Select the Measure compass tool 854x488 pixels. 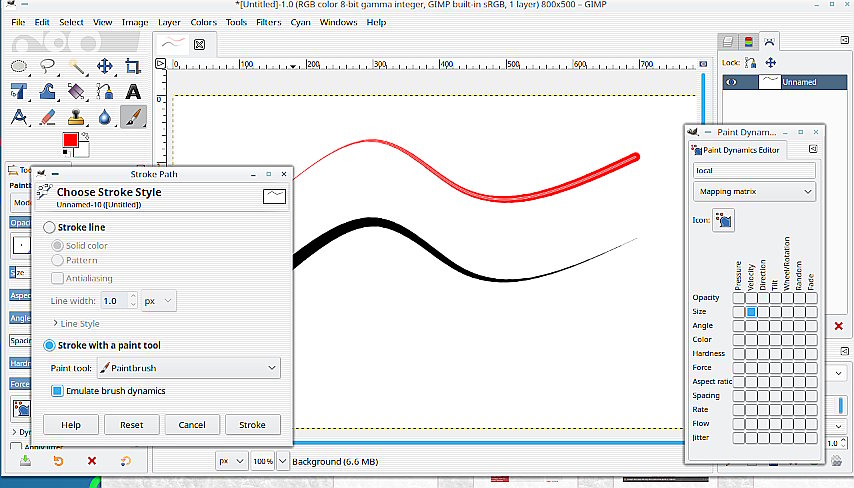19,117
